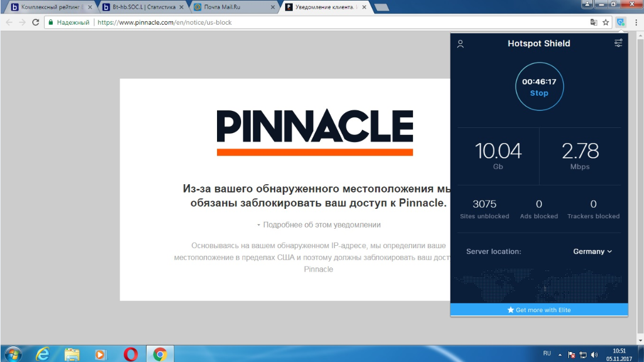The width and height of the screenshot is (644, 362).
Task: Expand the Germany server location dropdown
Action: coord(592,252)
